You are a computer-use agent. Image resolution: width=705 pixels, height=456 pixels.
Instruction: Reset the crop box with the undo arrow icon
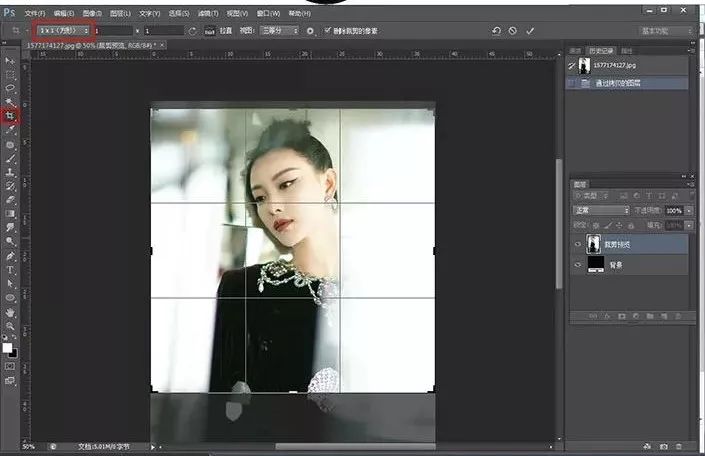(x=496, y=31)
